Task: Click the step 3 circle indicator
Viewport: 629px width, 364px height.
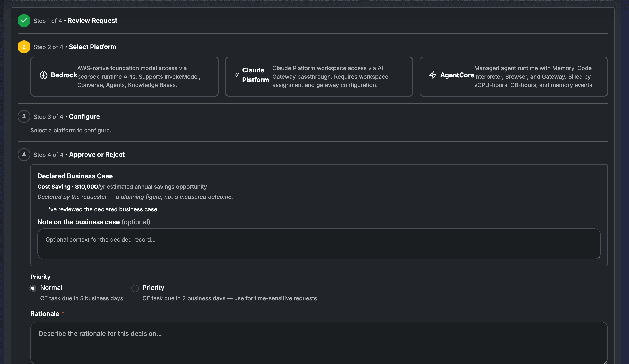Action: [24, 116]
